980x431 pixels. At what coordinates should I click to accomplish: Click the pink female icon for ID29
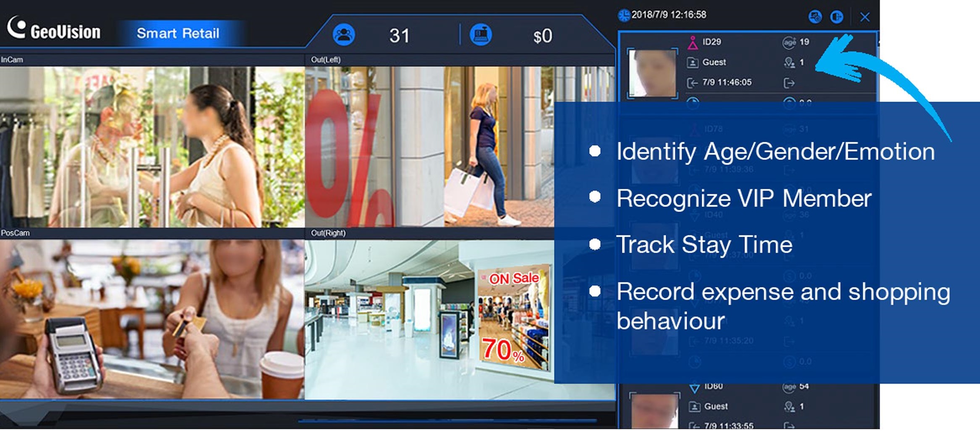pyautogui.click(x=693, y=43)
